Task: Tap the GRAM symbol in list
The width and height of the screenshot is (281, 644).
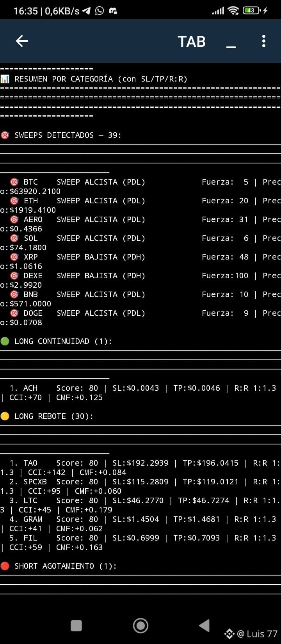Action: point(33,519)
